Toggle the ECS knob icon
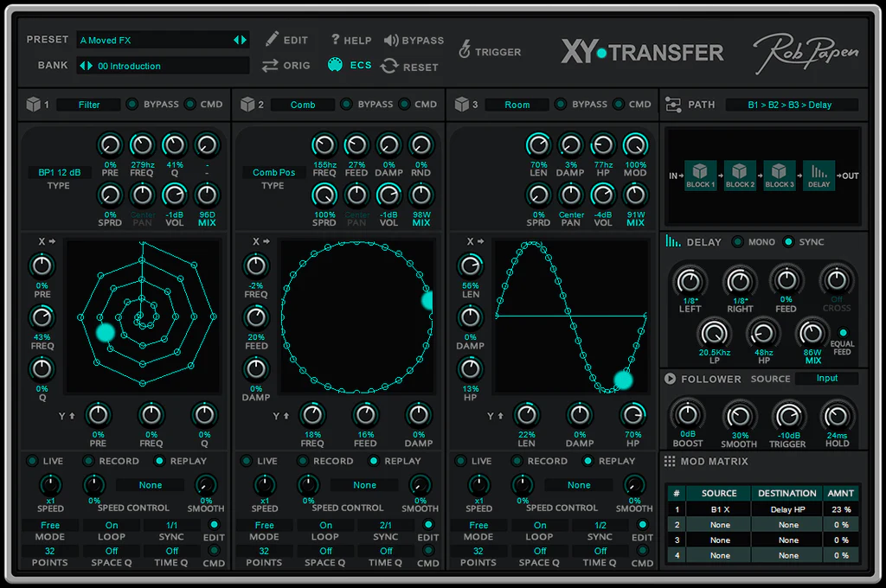Image resolution: width=886 pixels, height=588 pixels. [x=335, y=65]
